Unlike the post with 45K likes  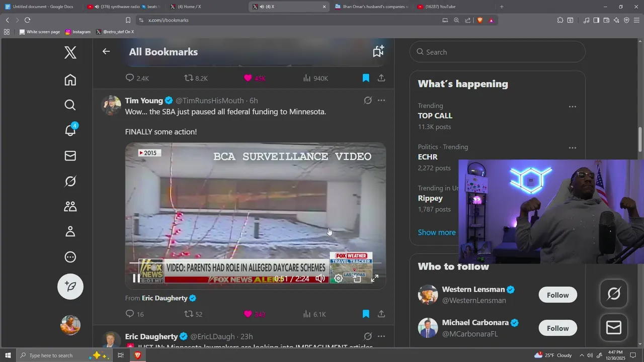click(x=254, y=78)
